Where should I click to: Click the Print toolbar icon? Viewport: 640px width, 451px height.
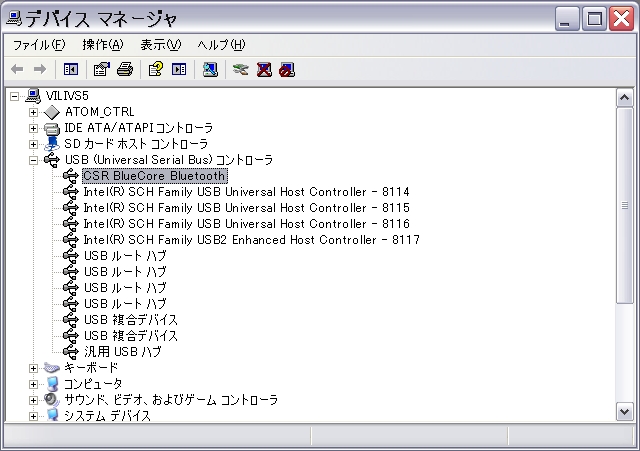[x=124, y=69]
